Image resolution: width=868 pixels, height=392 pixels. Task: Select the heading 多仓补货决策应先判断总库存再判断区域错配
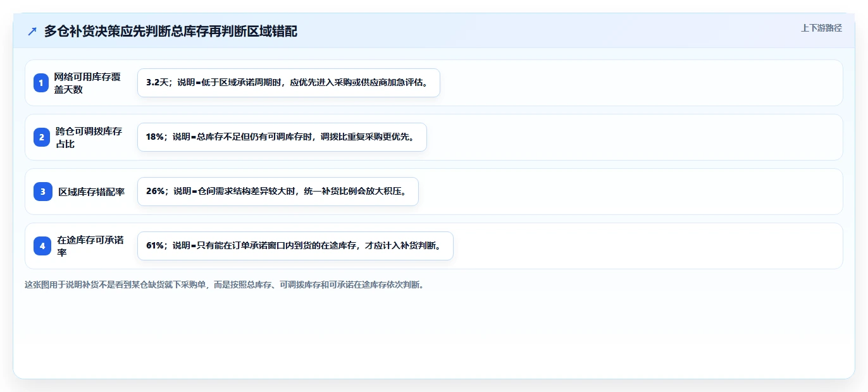[x=171, y=31]
